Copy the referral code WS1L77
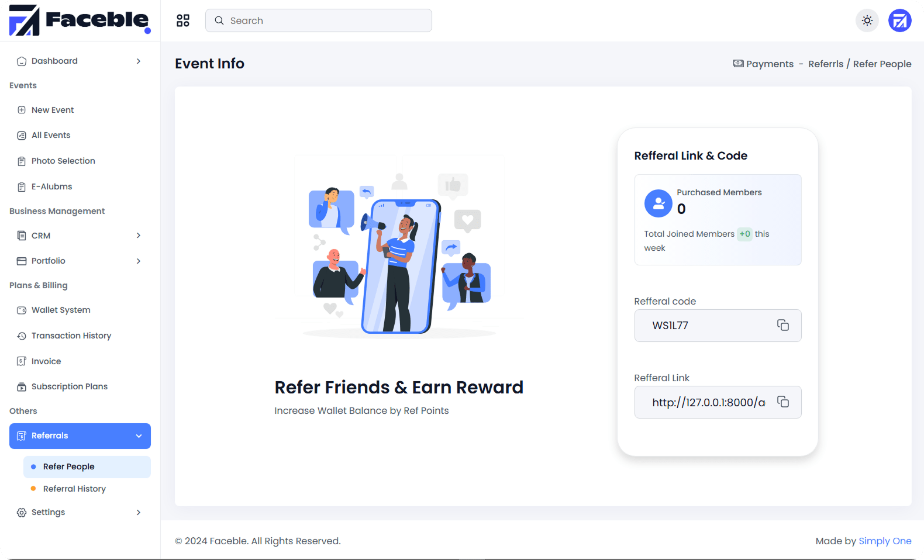 tap(782, 325)
